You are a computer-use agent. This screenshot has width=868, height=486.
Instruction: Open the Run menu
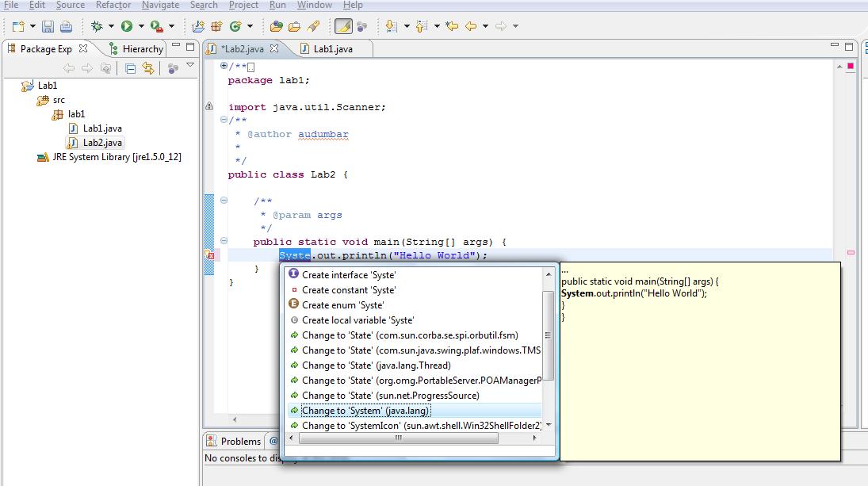coord(277,5)
